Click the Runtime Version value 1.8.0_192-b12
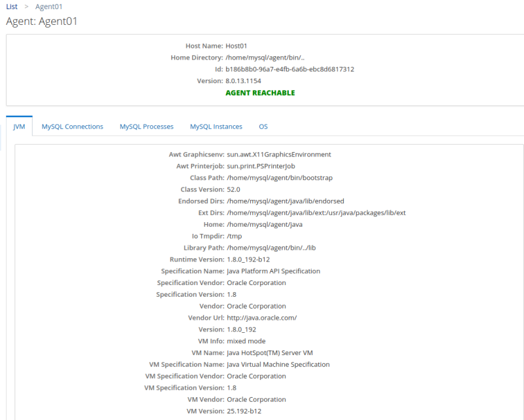The width and height of the screenshot is (524, 420). 248,259
